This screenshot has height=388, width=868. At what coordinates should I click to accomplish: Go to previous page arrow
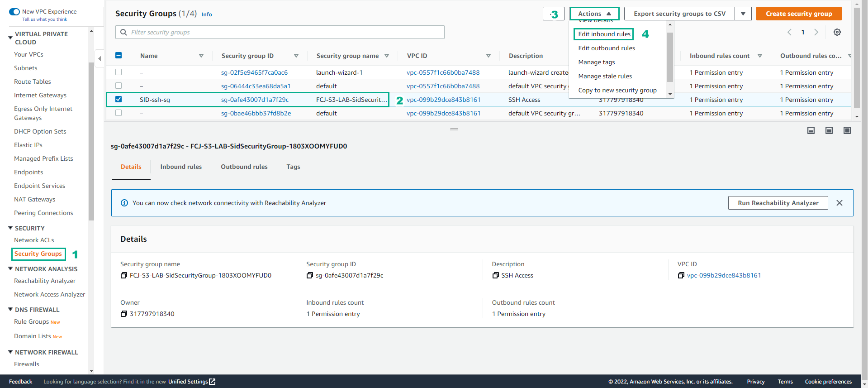pos(789,32)
